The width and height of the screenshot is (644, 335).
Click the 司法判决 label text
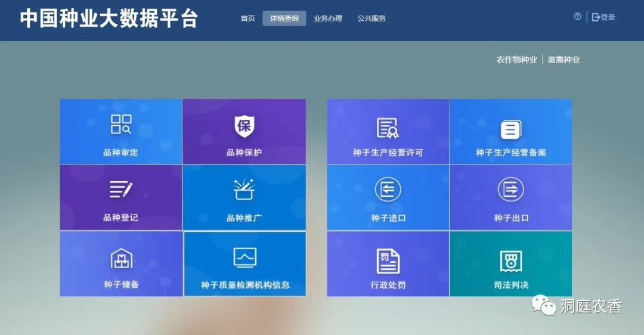coord(512,285)
